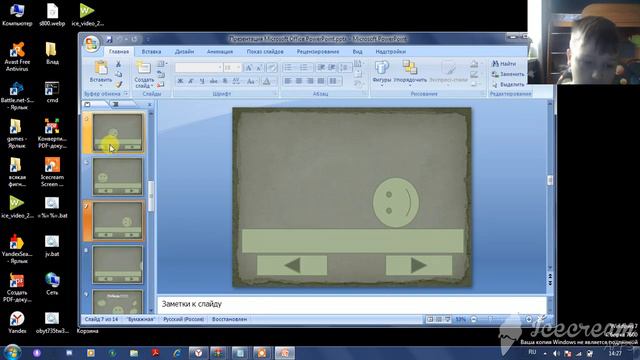Image resolution: width=640 pixels, height=360 pixels.
Task: Click the smiley face shape on the slide
Action: point(396,202)
